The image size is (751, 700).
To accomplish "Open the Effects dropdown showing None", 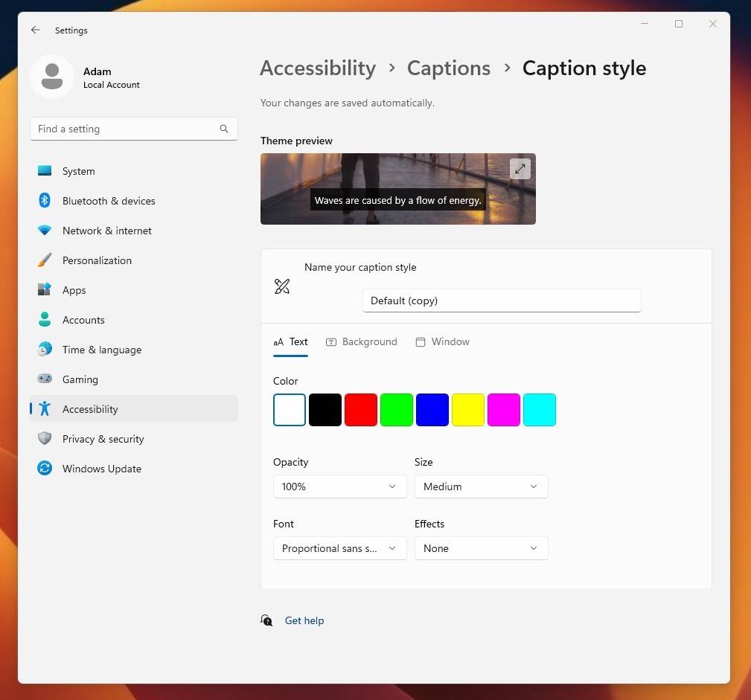I will (x=481, y=548).
